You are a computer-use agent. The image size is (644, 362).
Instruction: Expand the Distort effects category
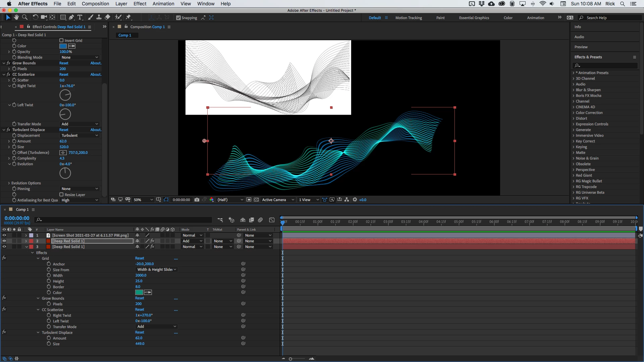pyautogui.click(x=581, y=118)
